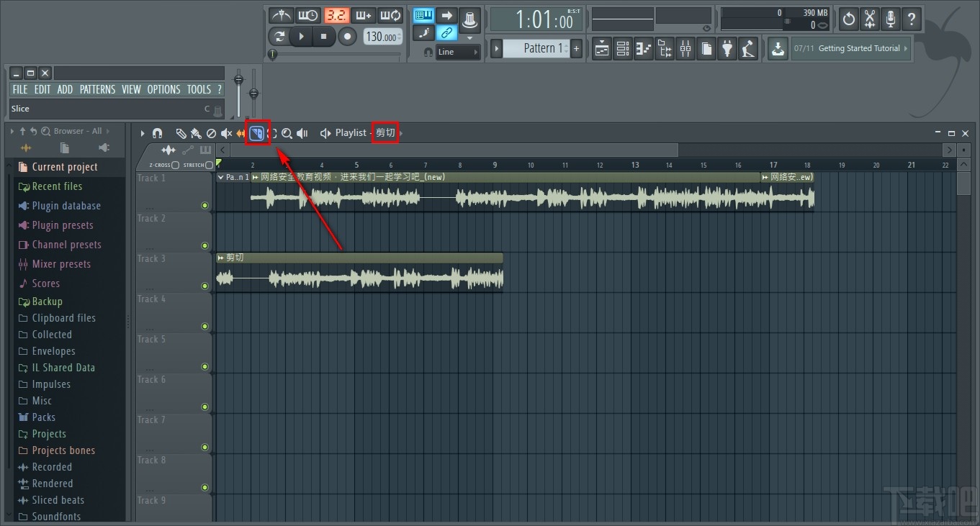Add new pattern with plus button

(x=577, y=49)
